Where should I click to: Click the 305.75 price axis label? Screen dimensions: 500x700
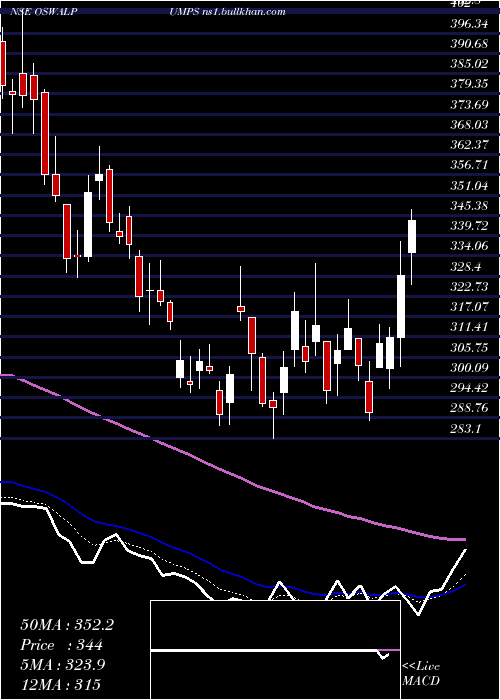[469, 347]
